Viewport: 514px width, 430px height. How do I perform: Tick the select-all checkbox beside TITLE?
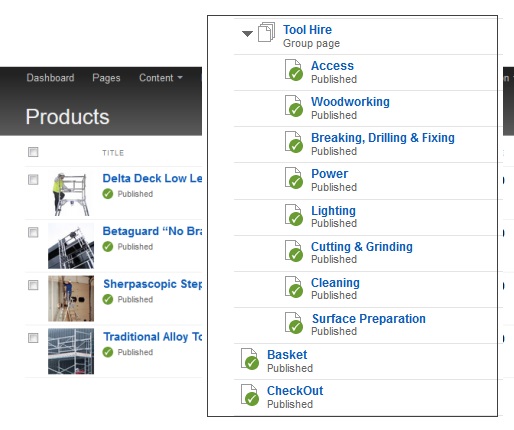[x=33, y=152]
